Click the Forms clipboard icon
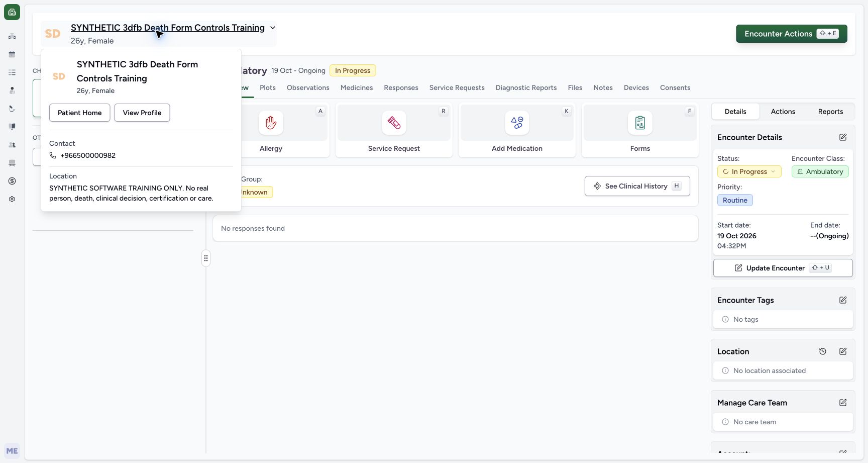The height and width of the screenshot is (463, 868). click(x=640, y=123)
